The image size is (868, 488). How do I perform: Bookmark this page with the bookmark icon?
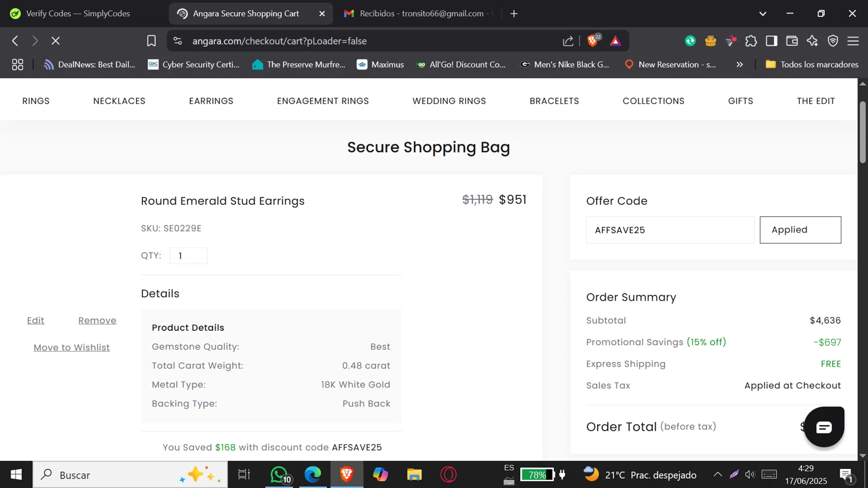(x=151, y=41)
